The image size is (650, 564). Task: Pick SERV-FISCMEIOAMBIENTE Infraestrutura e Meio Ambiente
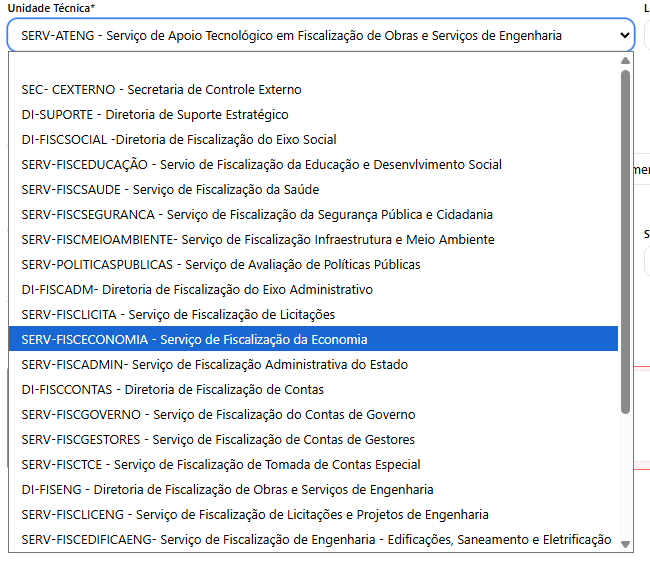257,240
